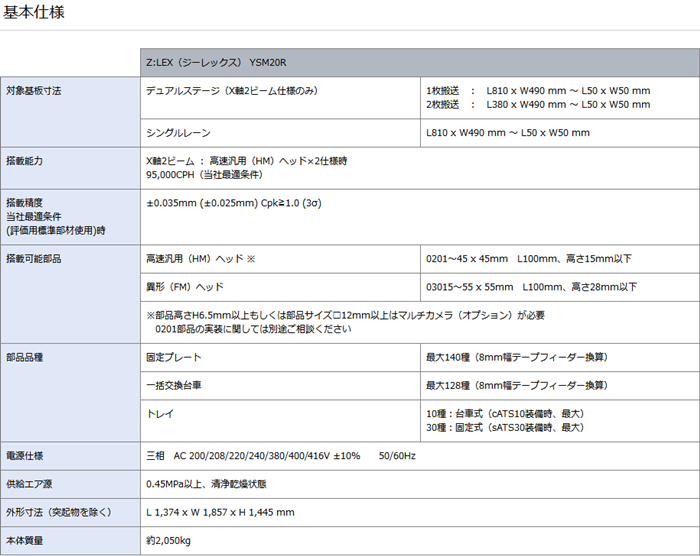The width and height of the screenshot is (700, 556).
Task: Click the 0201~45 x 45mm value
Action: tap(529, 259)
